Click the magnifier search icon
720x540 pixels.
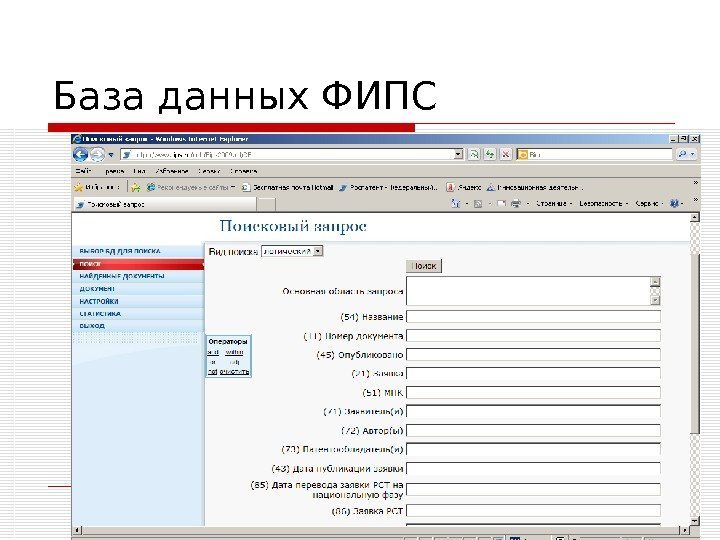pos(682,155)
